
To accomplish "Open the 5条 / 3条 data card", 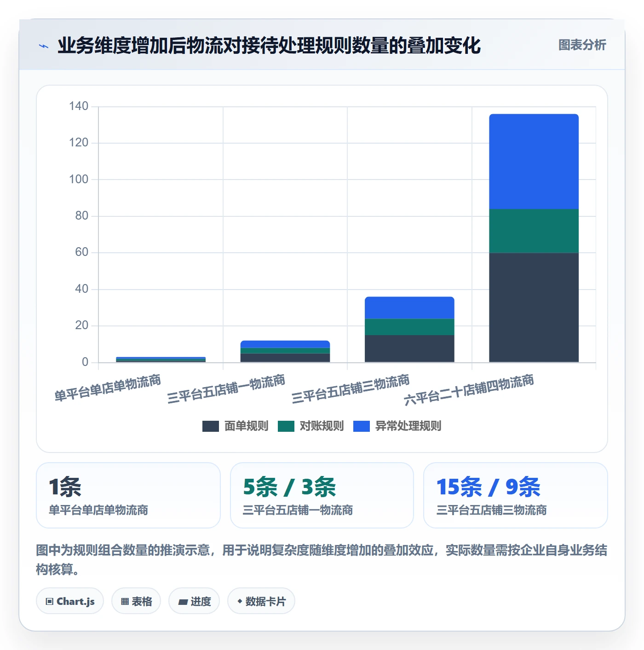I will click(x=322, y=495).
